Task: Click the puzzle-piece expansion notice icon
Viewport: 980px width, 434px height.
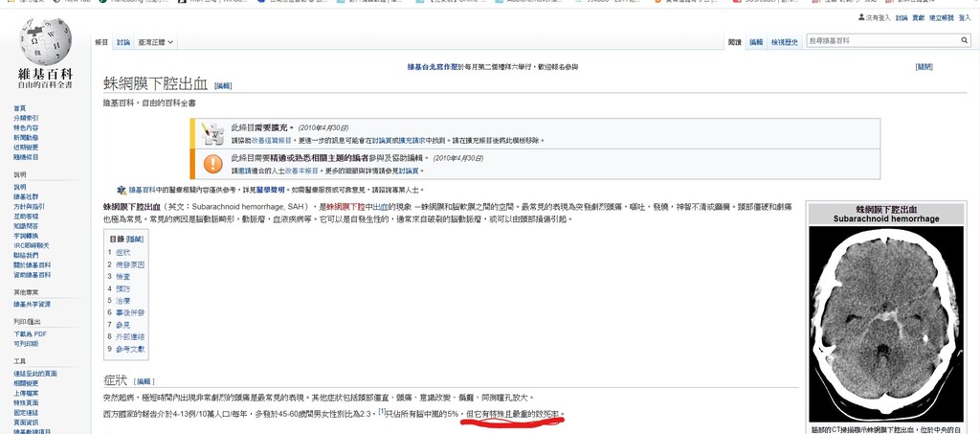Action: tap(212, 133)
